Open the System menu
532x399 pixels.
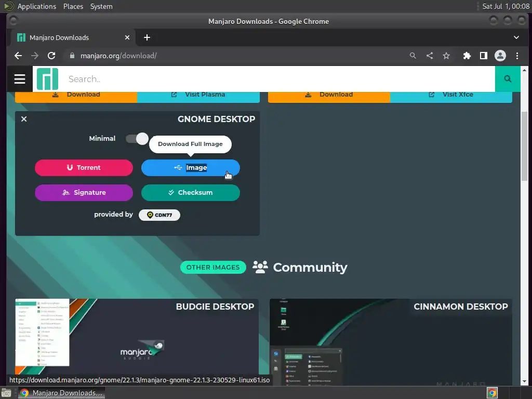(101, 6)
